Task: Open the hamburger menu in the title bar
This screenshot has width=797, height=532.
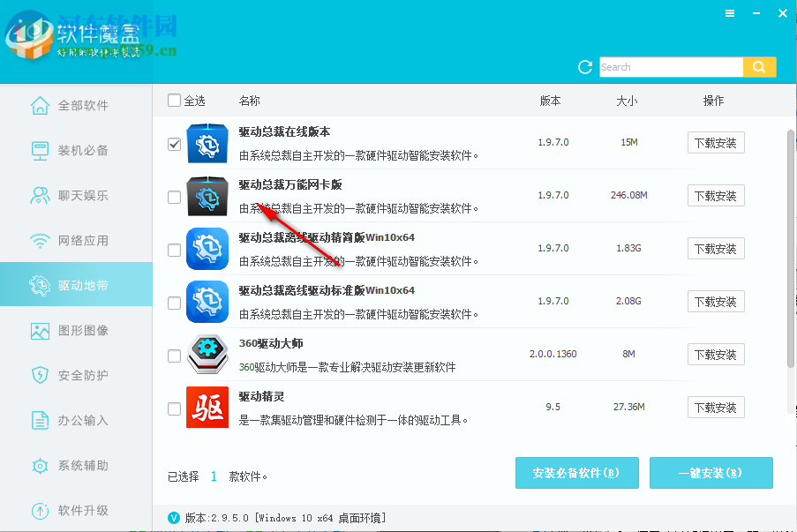Action: 730,14
